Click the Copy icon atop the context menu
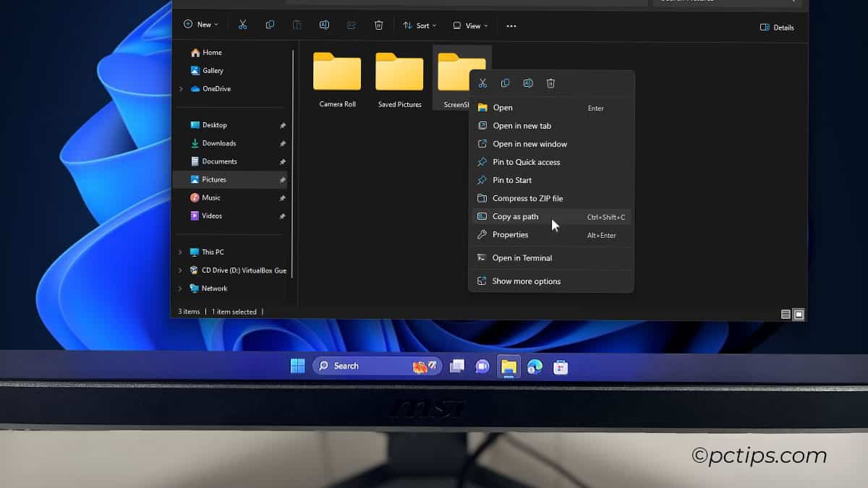This screenshot has height=488, width=868. 505,82
